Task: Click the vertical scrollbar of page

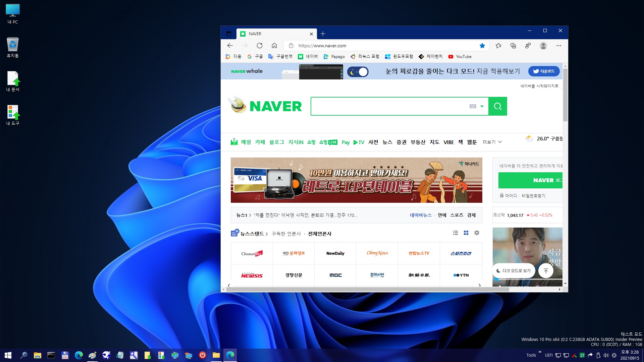Action: [565, 95]
